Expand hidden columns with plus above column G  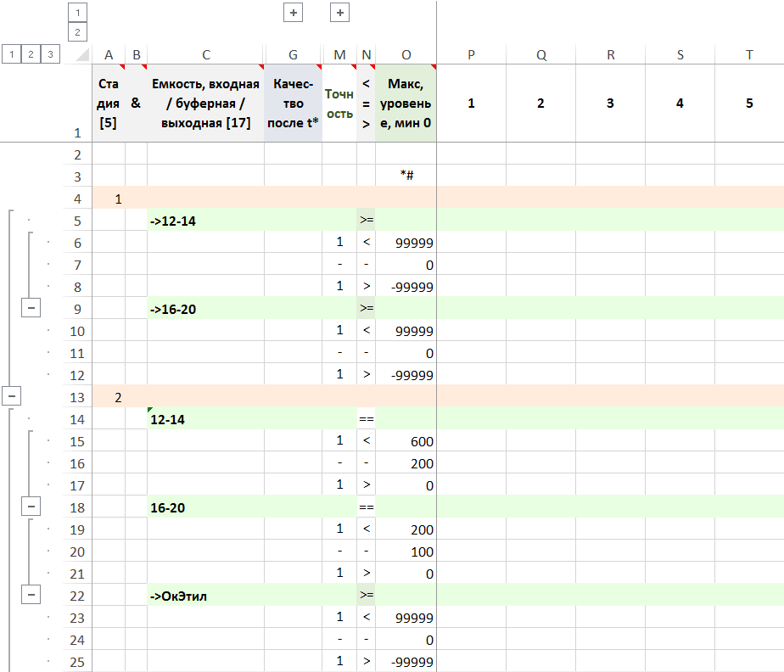pos(293,13)
